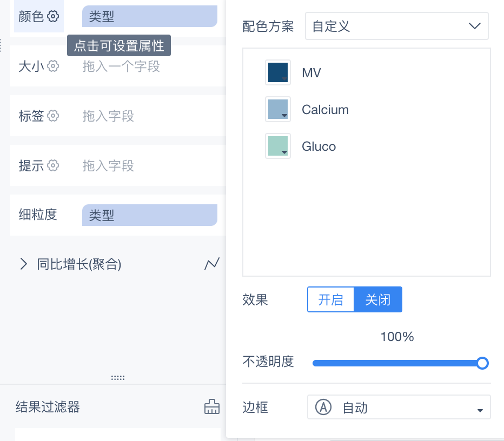504x441 pixels.
Task: Open the 标签 settings gear icon
Action: point(53,116)
